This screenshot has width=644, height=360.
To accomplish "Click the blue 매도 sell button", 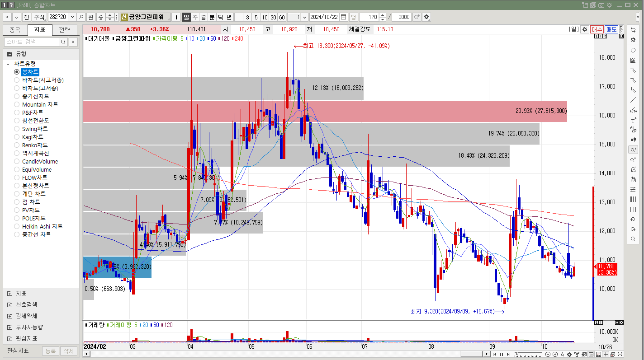I will click(611, 29).
